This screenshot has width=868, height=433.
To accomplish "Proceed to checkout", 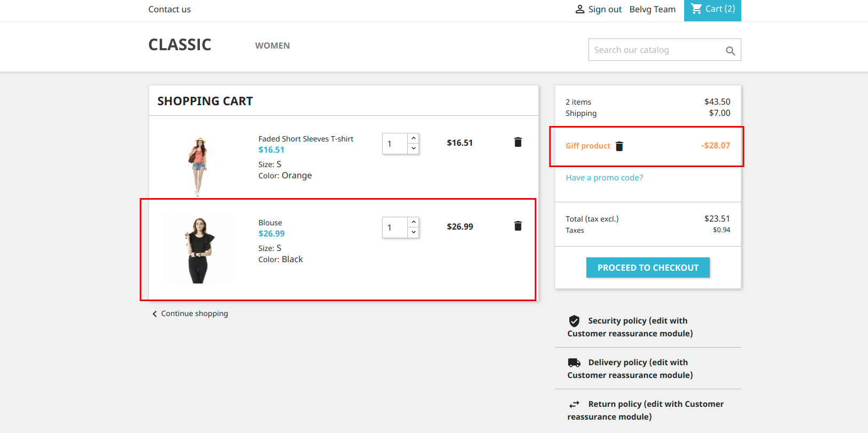I will click(648, 267).
